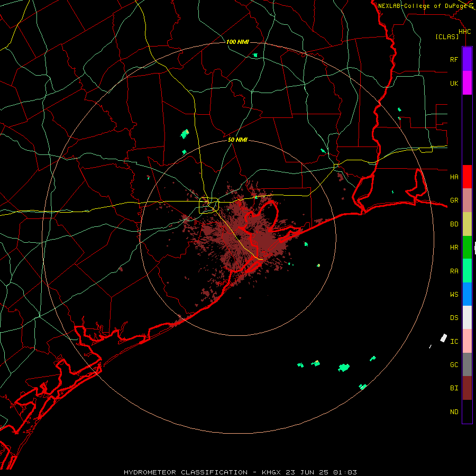Viewport: 476px width, 476px height.
Task: Click the RA light-green legend swatch
Action: (x=467, y=271)
